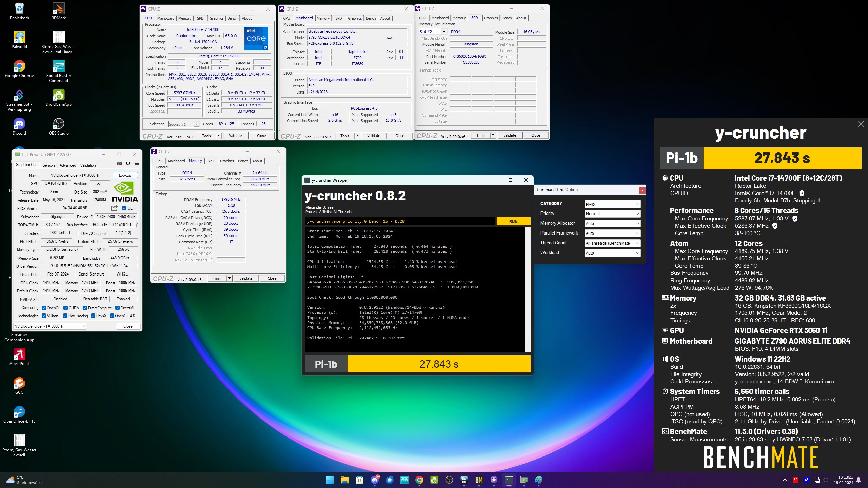Show hidden tray icons chevron
This screenshot has width=868, height=488.
[x=785, y=480]
